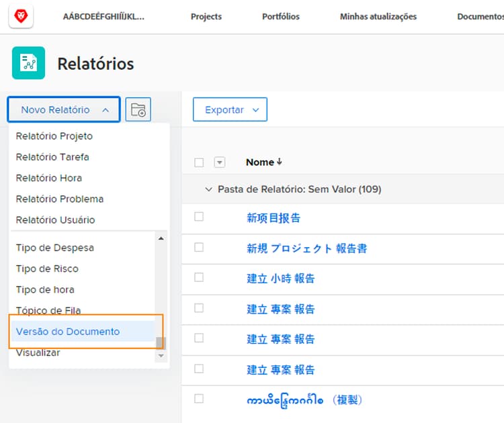Click the Nome column header
This screenshot has height=423, width=504.
[x=259, y=162]
